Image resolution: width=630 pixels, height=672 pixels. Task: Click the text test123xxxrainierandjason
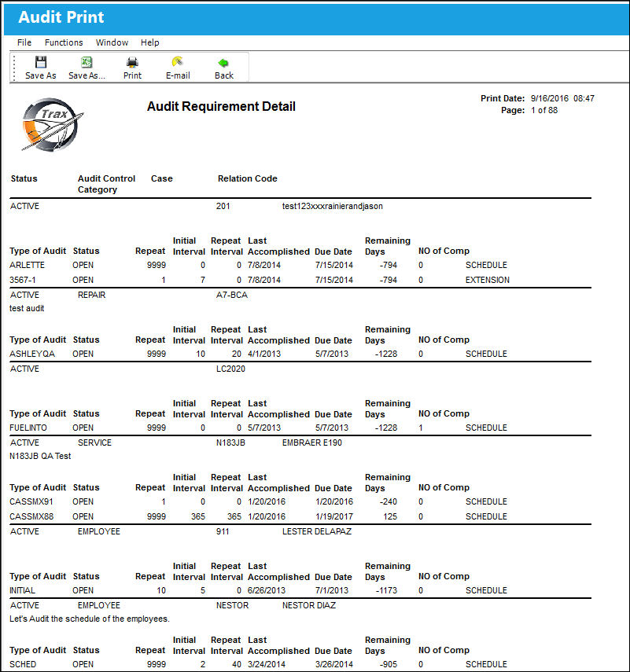tap(333, 206)
